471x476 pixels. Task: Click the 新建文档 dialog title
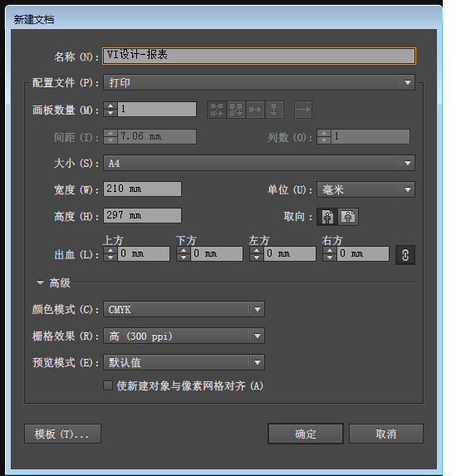(34, 20)
